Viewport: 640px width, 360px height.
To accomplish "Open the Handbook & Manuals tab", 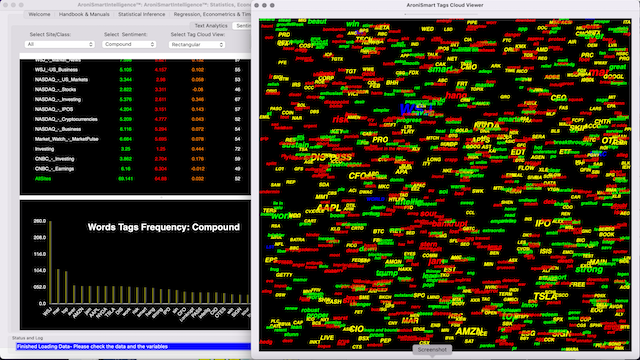I will coord(84,14).
